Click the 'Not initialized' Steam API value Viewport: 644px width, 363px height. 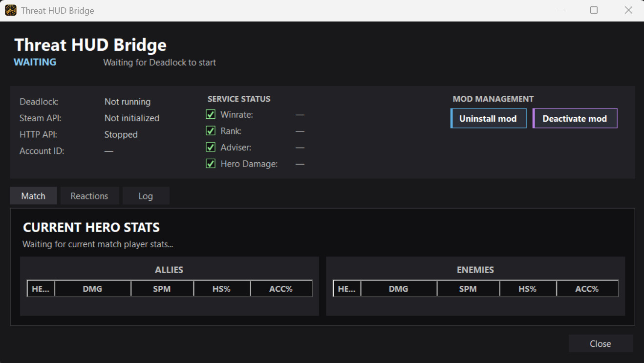tap(132, 118)
